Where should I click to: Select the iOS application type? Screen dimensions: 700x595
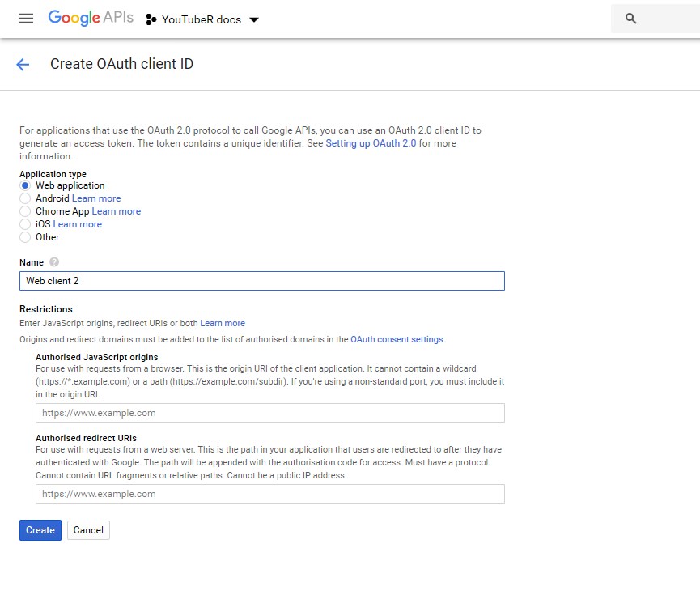tap(25, 224)
